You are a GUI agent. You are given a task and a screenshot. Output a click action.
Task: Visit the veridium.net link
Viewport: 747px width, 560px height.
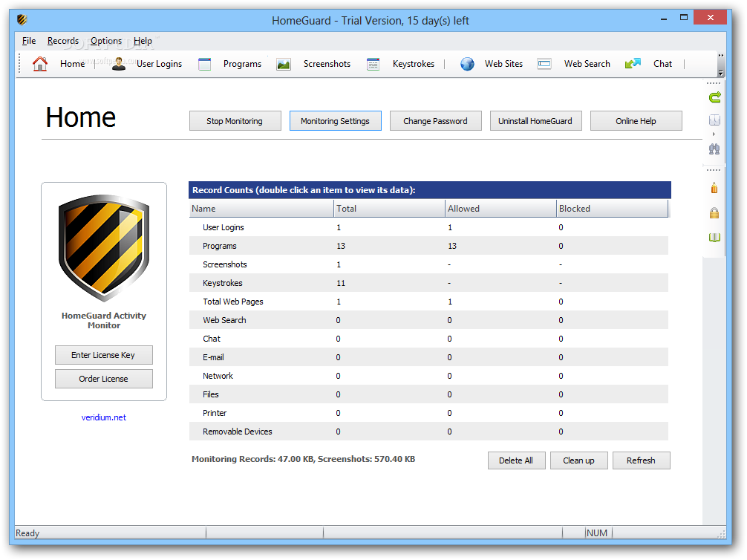click(104, 417)
